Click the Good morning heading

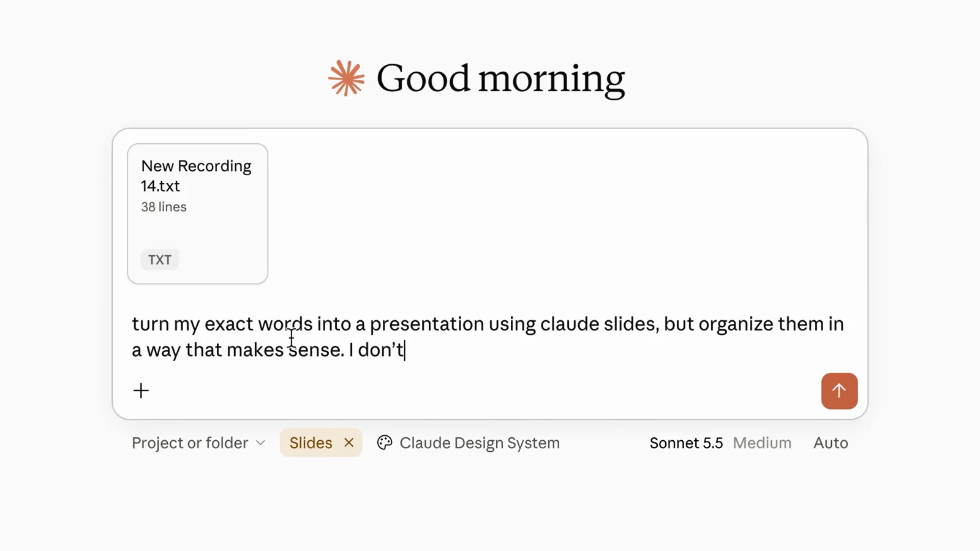coord(500,80)
